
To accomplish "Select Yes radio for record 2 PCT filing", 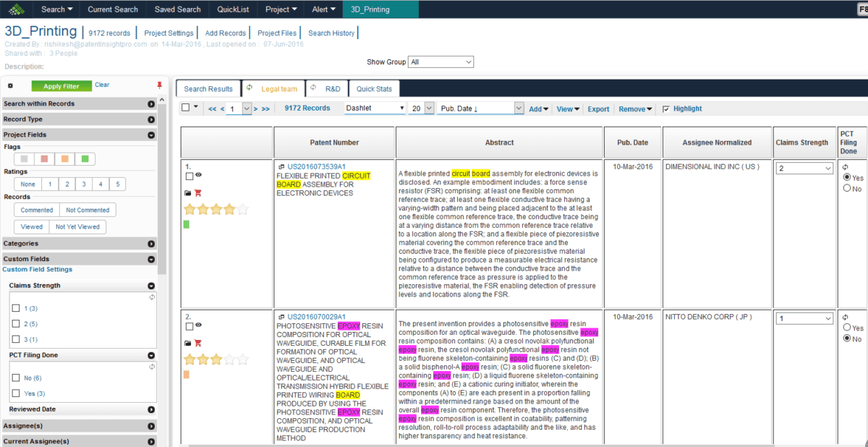I will 847,328.
